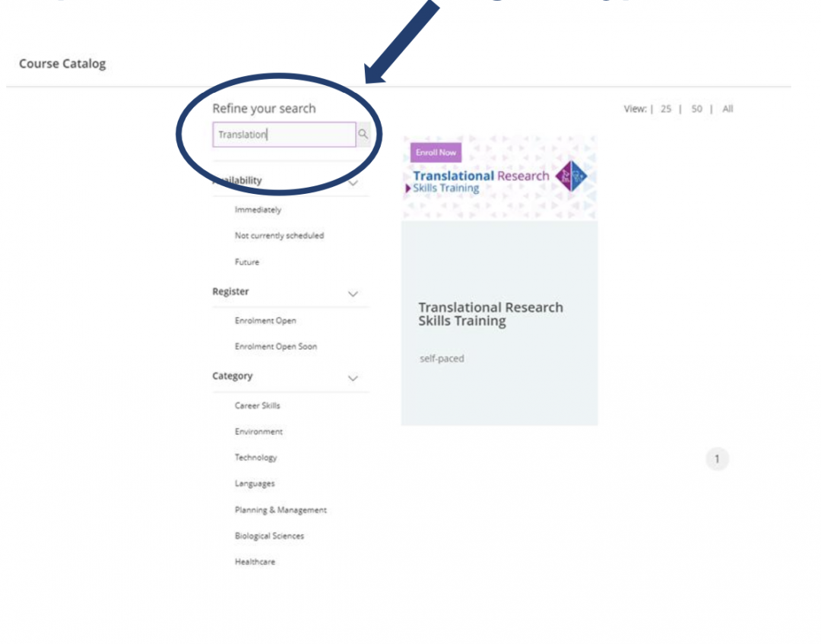This screenshot has width=821, height=644.
Task: Collapse the Register filter section
Action: (x=353, y=293)
